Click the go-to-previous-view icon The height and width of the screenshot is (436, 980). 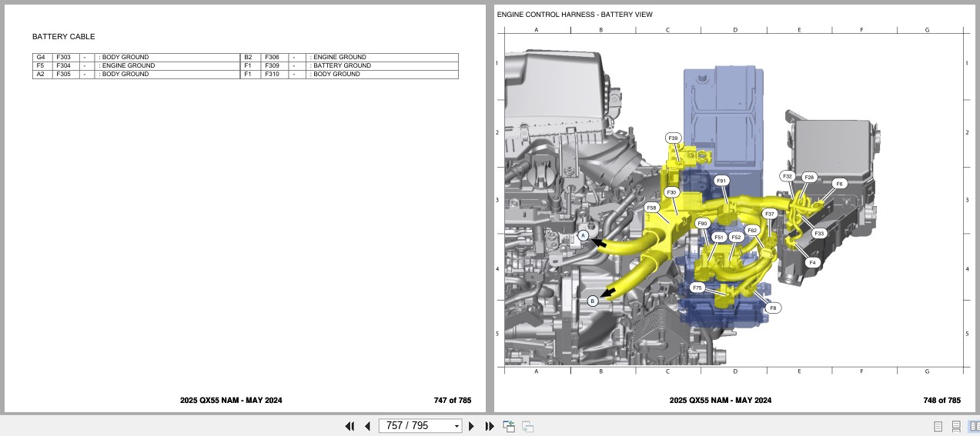tap(509, 426)
